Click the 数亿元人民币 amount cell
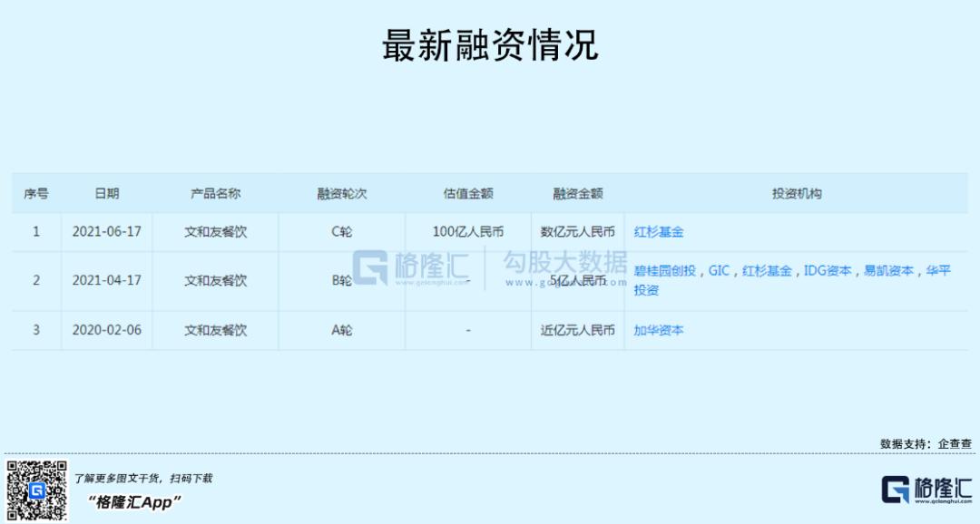 tap(577, 232)
